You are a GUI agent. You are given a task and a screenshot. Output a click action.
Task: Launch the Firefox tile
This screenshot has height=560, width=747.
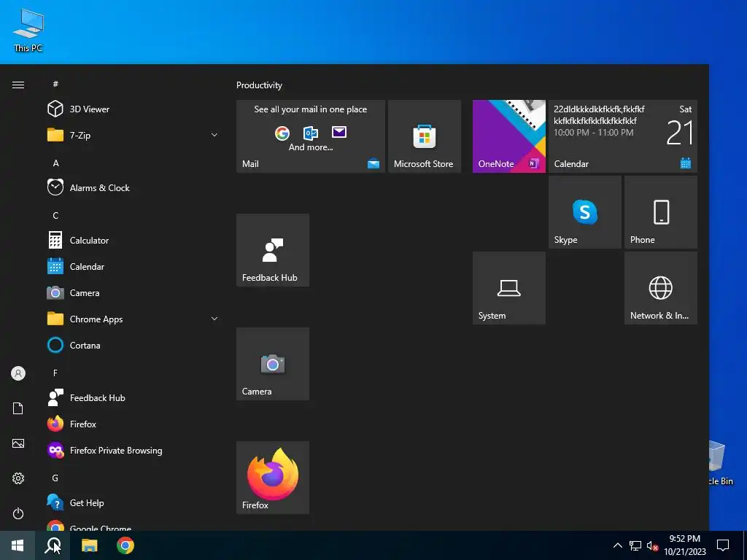273,478
